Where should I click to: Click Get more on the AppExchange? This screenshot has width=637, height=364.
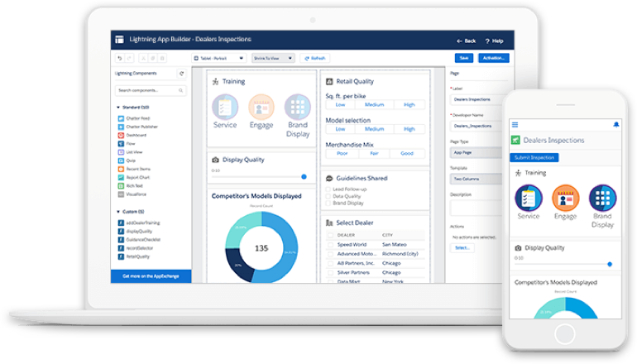151,276
